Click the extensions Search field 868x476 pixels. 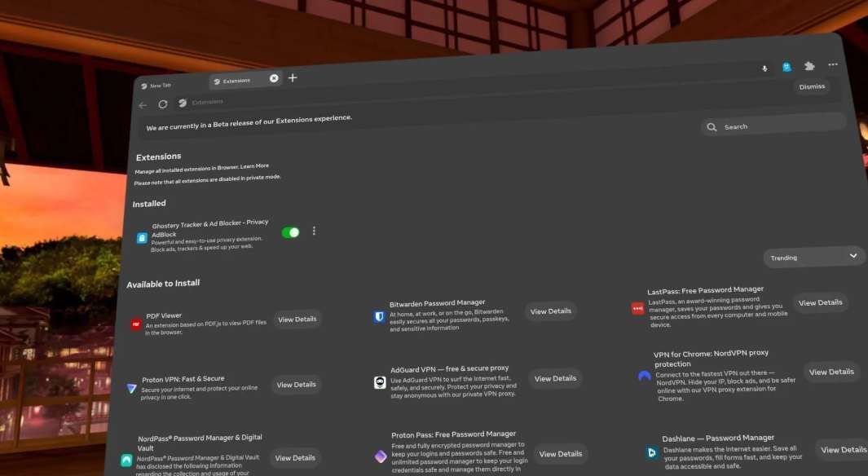[774, 126]
